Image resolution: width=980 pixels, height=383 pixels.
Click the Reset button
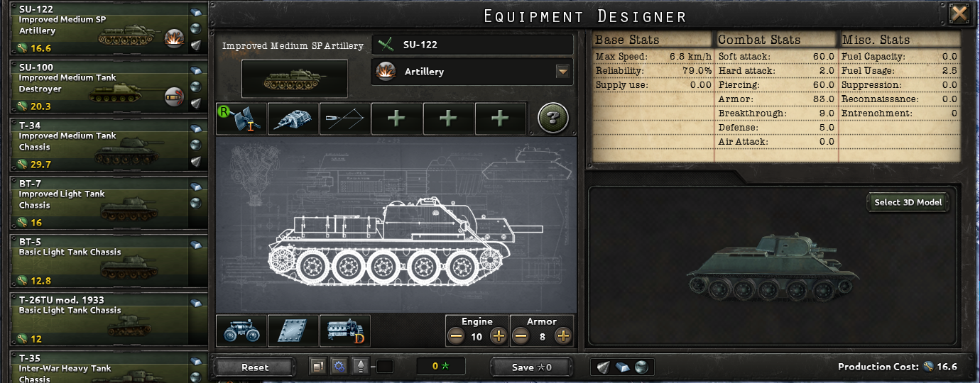click(255, 367)
